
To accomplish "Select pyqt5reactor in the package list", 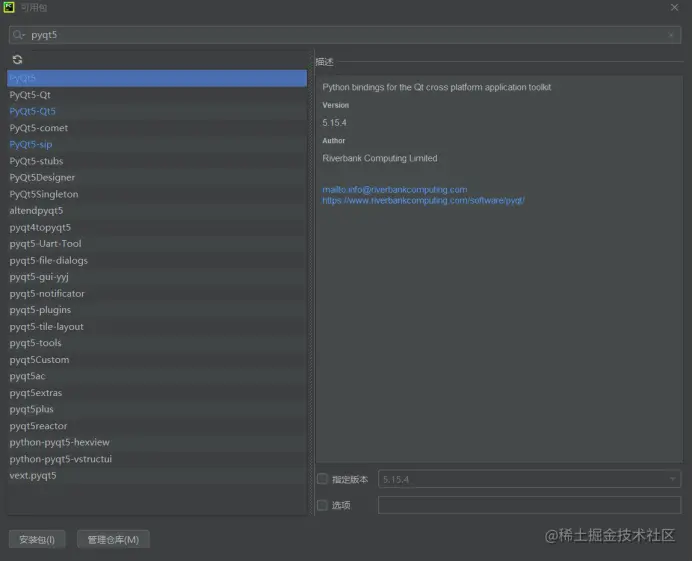I will pyautogui.click(x=157, y=426).
